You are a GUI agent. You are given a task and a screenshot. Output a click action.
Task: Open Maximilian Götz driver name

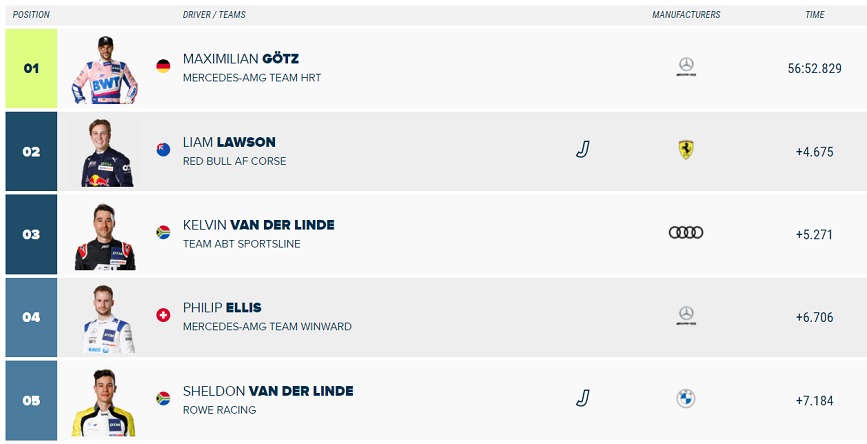tap(241, 59)
